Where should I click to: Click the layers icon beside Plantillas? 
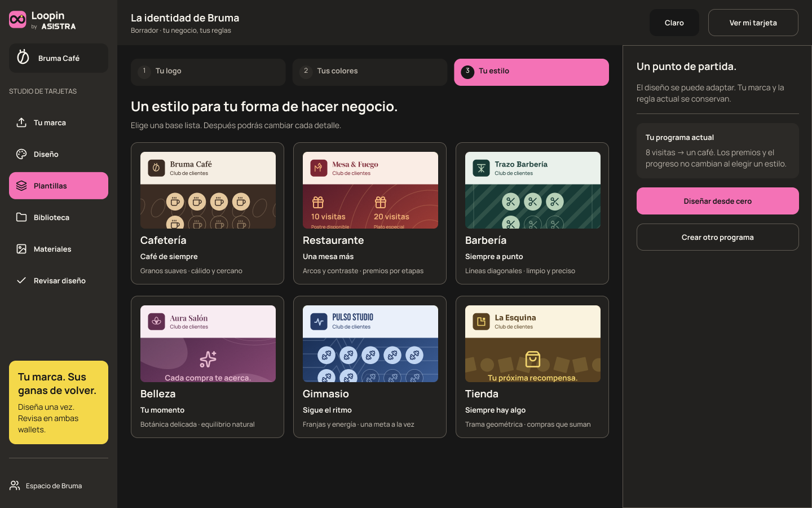point(21,186)
